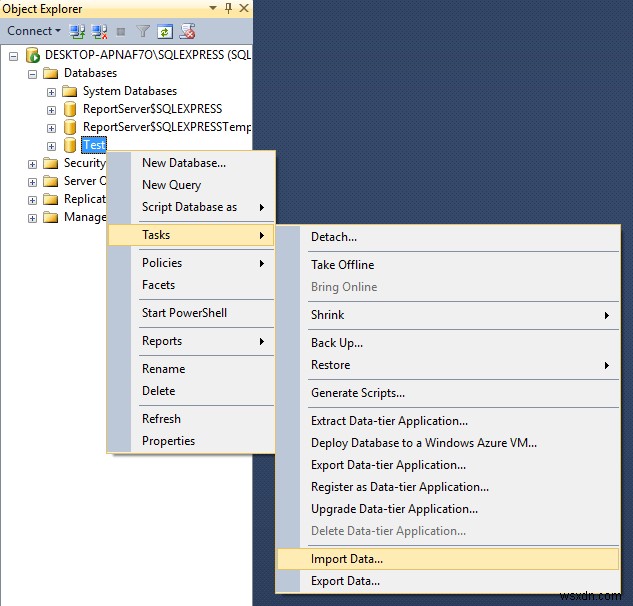The image size is (633, 606).
Task: Click the System Databases folder icon
Action: (70, 91)
